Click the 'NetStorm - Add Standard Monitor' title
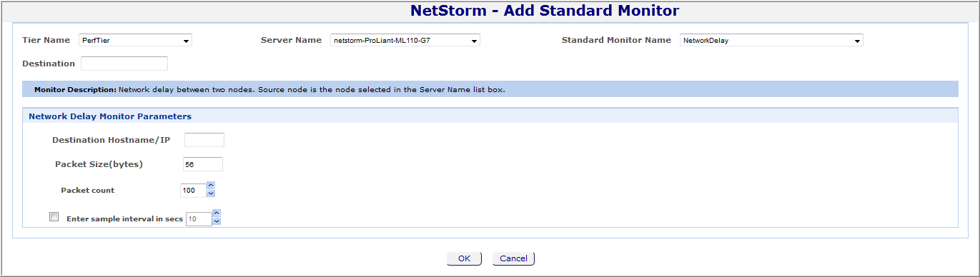The image size is (980, 277). 545,11
